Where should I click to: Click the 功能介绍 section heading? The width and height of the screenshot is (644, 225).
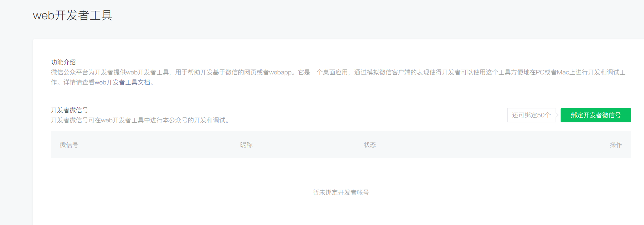[63, 62]
